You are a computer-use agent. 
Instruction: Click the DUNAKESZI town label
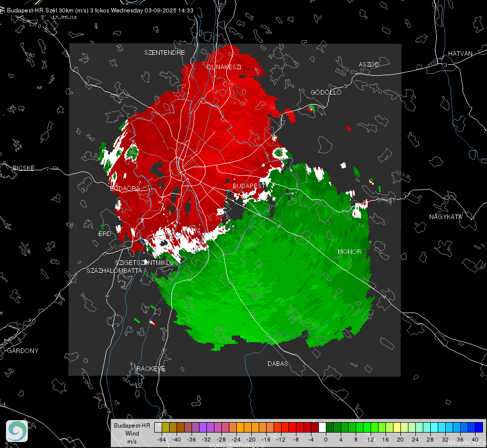(x=224, y=67)
